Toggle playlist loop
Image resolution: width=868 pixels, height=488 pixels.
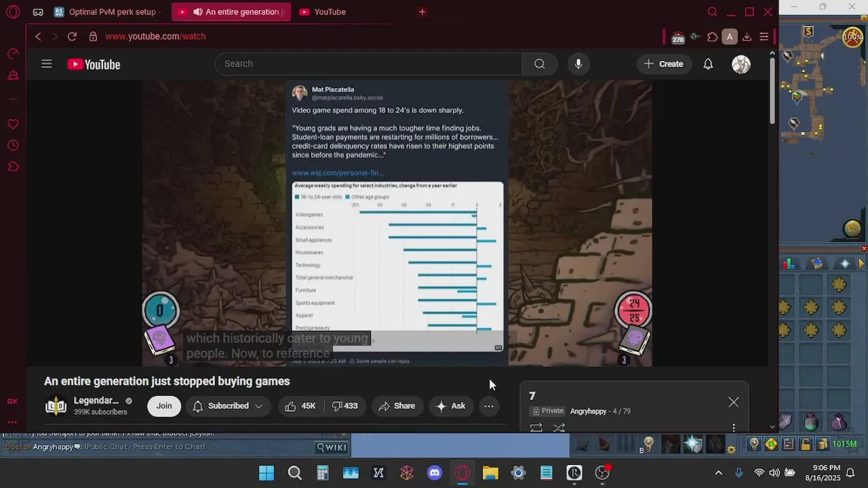click(536, 428)
